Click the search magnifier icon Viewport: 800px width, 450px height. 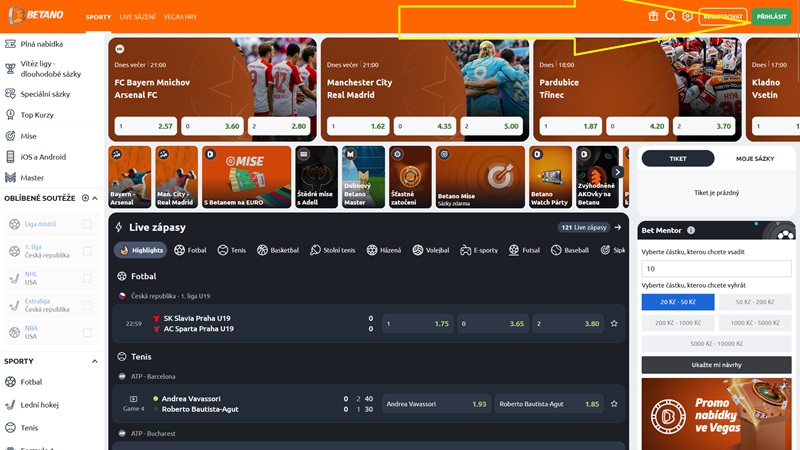[x=670, y=16]
